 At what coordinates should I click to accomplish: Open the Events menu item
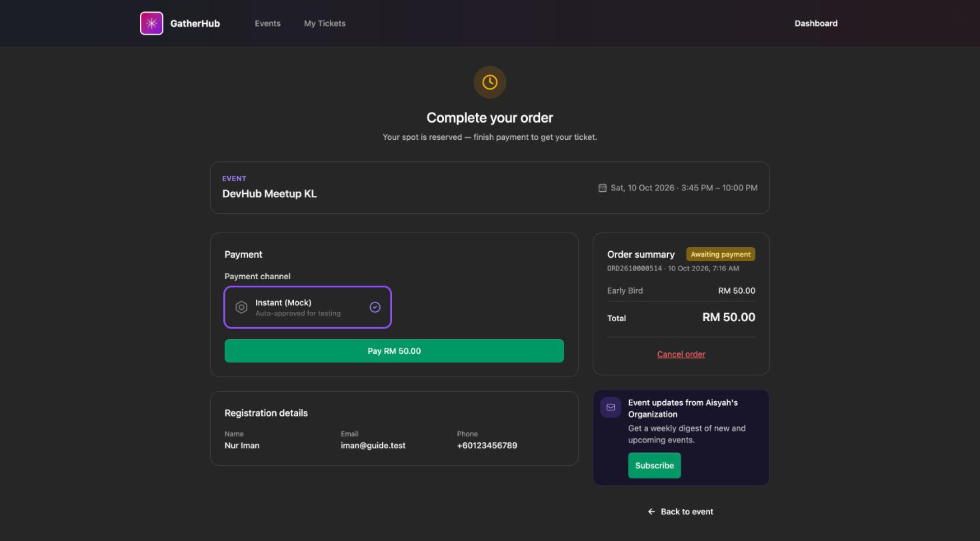pos(267,23)
